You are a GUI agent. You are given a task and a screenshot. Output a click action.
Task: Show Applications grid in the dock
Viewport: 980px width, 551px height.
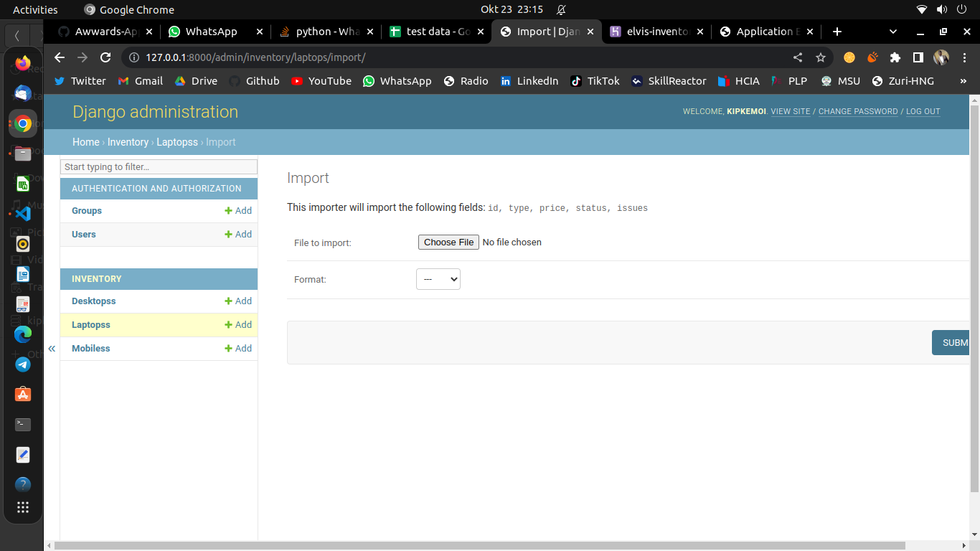(x=23, y=507)
